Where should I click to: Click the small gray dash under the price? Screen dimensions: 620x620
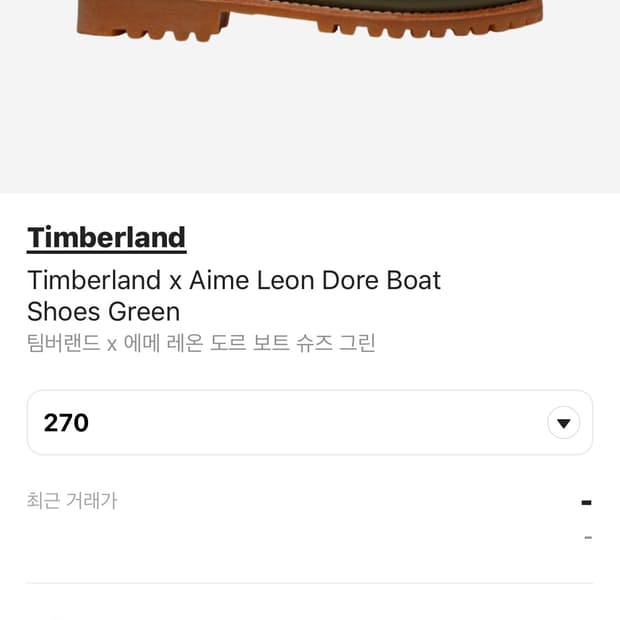coord(587,538)
